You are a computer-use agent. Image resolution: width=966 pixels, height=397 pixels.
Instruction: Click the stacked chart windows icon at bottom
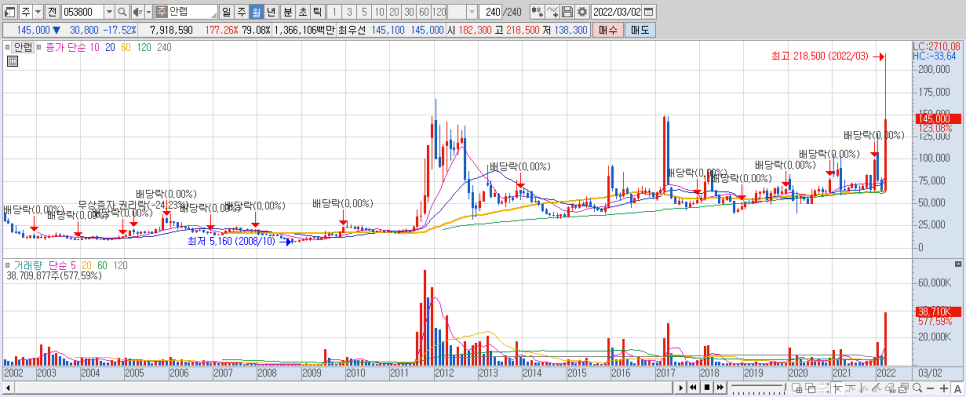point(903,388)
